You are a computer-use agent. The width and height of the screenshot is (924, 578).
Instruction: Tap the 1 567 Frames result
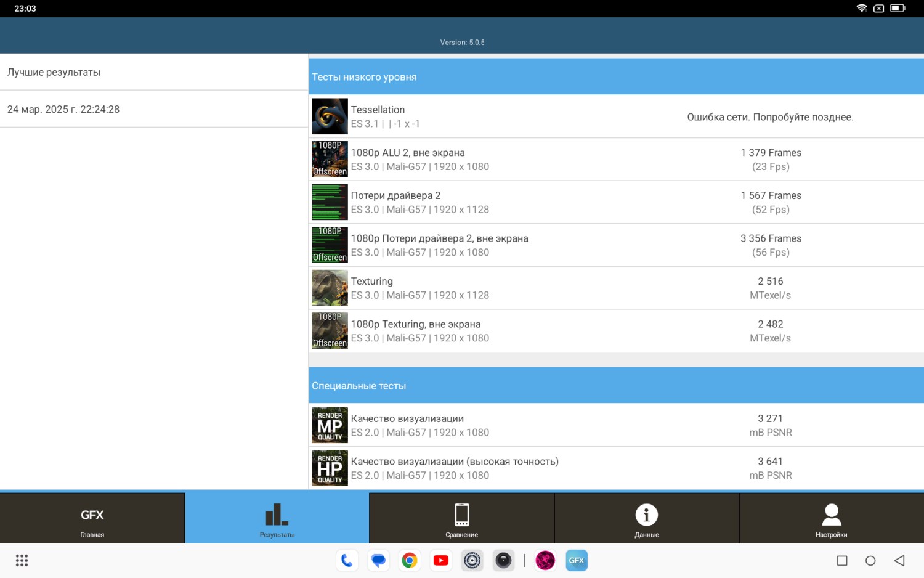pyautogui.click(x=771, y=195)
